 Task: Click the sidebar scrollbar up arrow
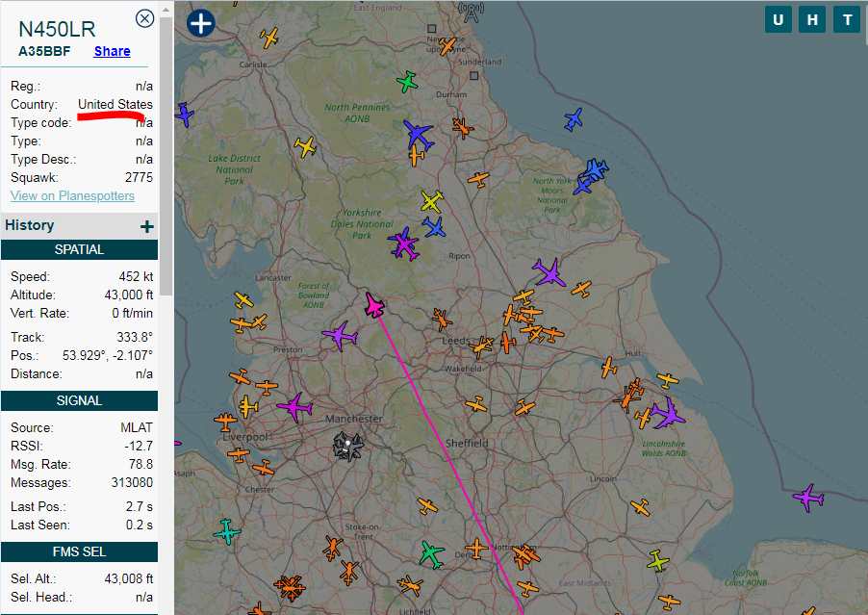pos(166,10)
